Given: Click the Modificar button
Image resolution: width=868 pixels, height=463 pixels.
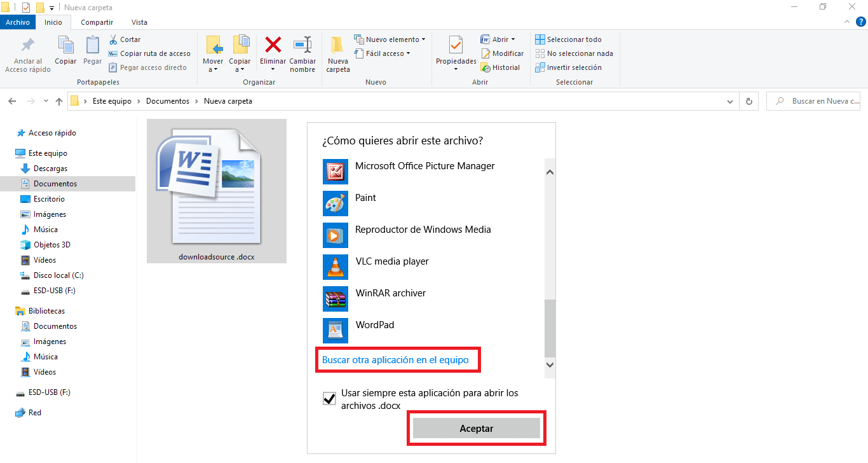Looking at the screenshot, I should 502,53.
